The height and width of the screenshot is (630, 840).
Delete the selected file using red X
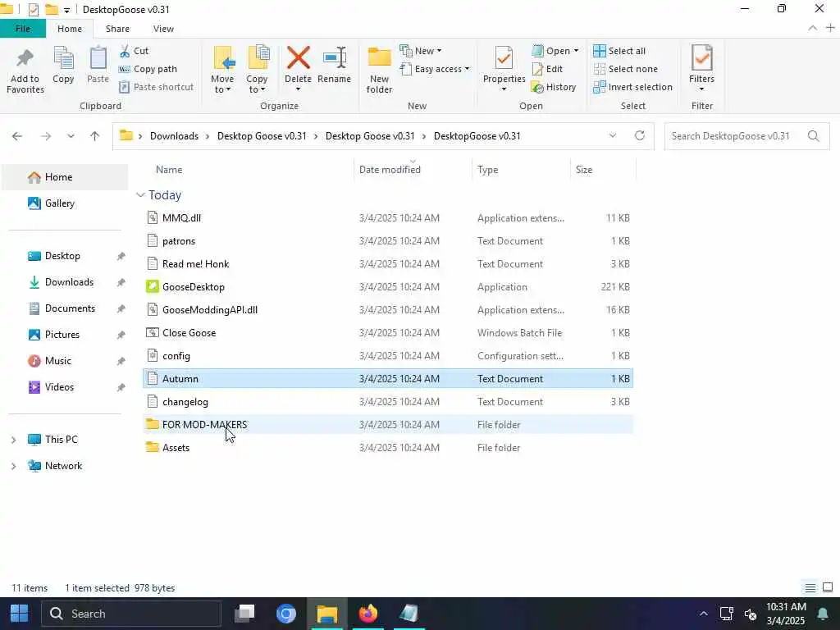click(298, 58)
